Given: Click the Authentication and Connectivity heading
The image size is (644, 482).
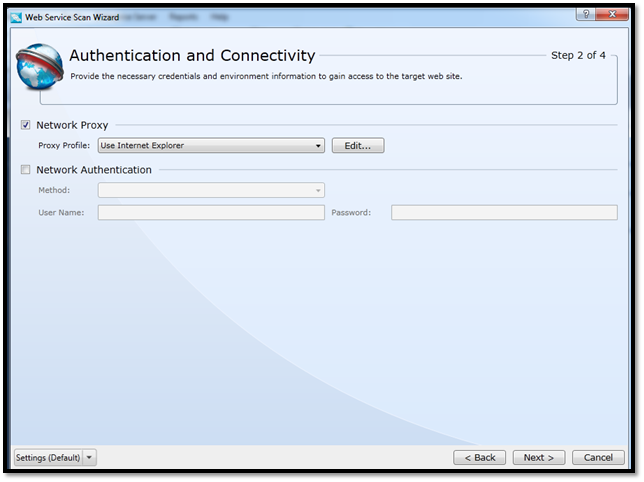Looking at the screenshot, I should point(192,56).
